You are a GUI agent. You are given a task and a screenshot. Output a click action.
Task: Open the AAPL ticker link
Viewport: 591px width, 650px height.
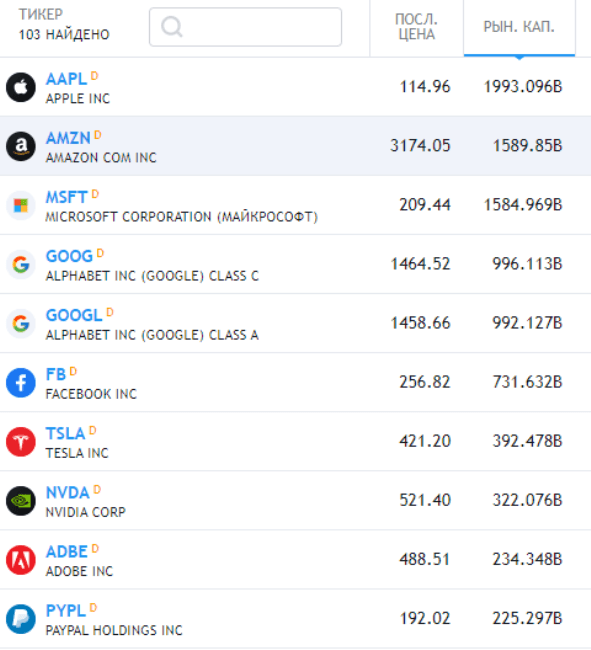point(66,79)
